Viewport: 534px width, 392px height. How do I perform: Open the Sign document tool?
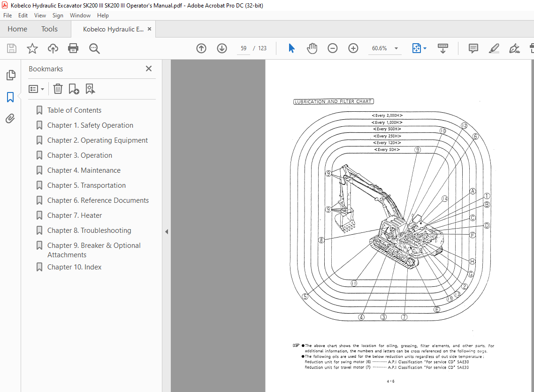point(514,48)
